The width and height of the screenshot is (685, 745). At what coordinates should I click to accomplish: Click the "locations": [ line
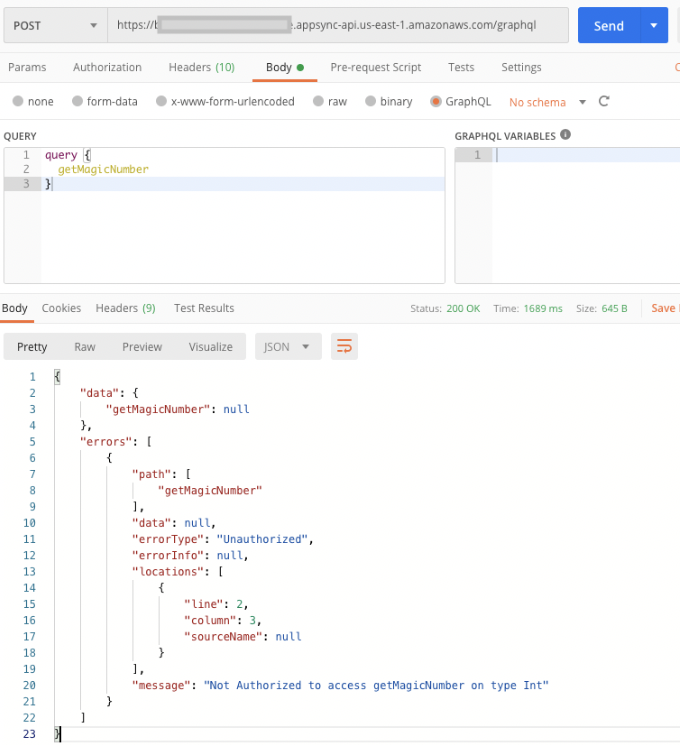[x=178, y=572]
